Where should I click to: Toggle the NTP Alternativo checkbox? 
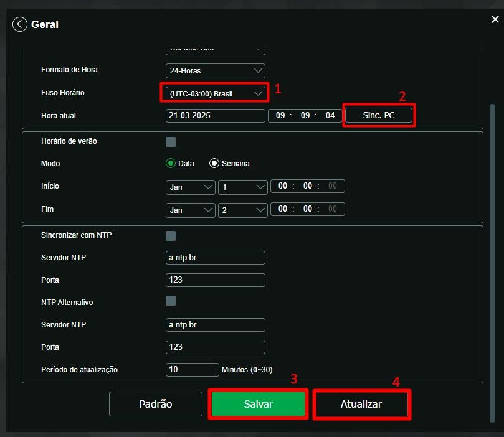point(171,301)
